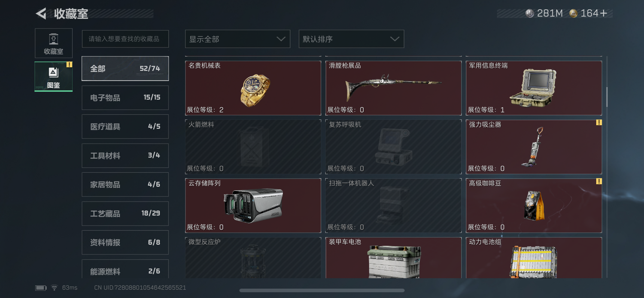The image size is (644, 298).
Task: Choose the 工艺藏品 18/29 category
Action: (x=125, y=213)
